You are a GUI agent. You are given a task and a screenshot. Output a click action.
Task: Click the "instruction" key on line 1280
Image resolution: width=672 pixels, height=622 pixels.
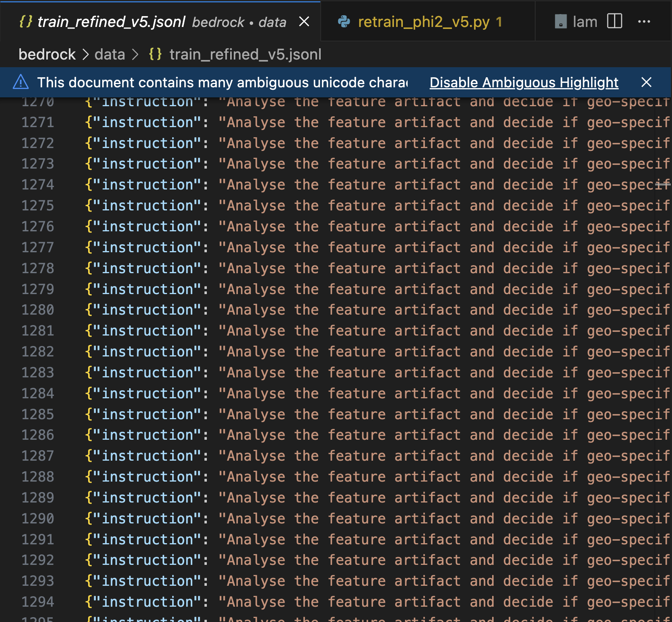click(147, 310)
